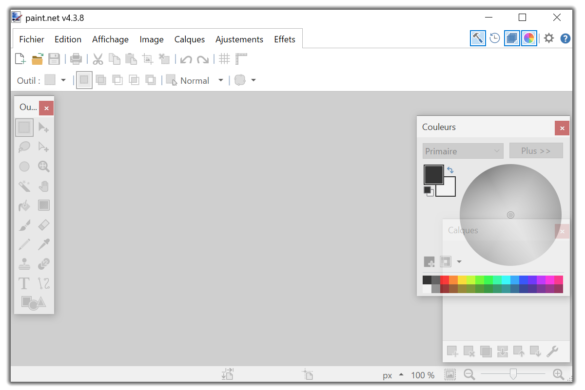Toggle the rulers icon
585x390 pixels.
pyautogui.click(x=241, y=59)
